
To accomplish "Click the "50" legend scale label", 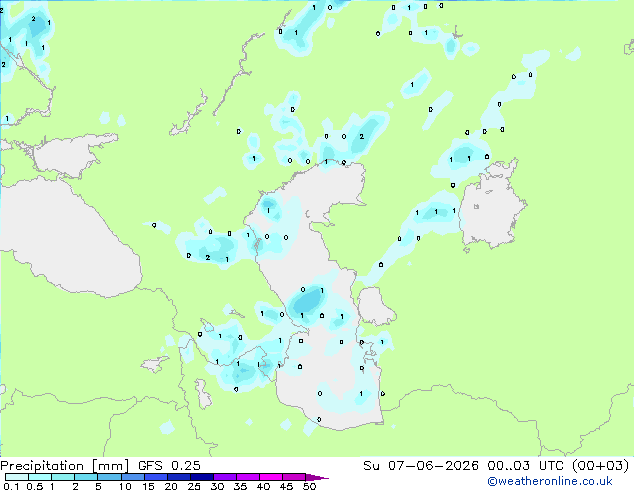I will pyautogui.click(x=309, y=486).
